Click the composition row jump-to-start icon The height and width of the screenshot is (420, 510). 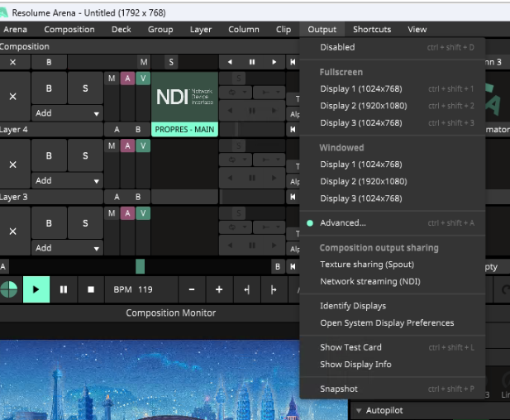293,62
